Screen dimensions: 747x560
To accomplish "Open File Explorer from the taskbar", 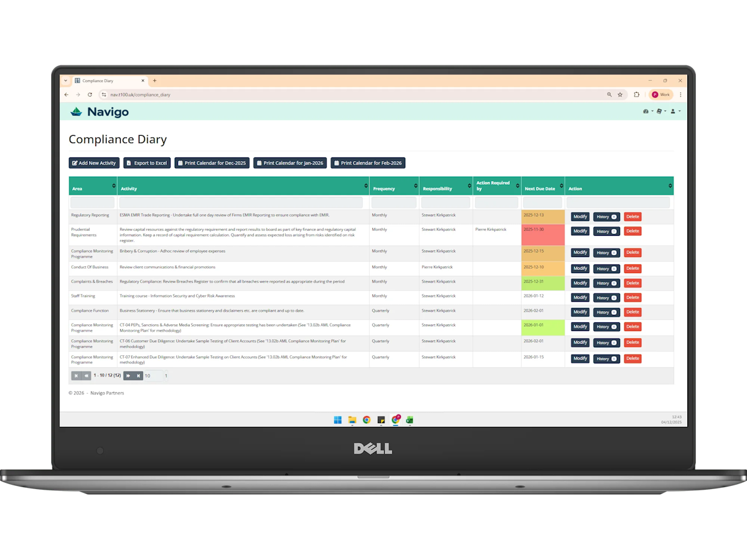I will click(352, 420).
